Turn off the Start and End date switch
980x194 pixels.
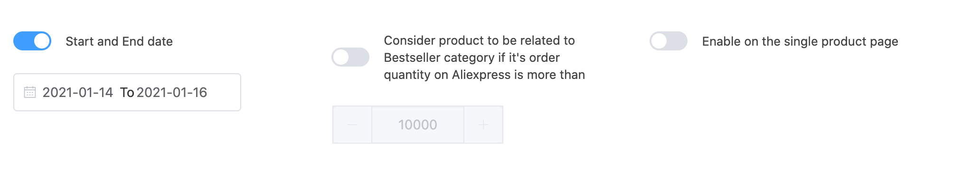32,41
